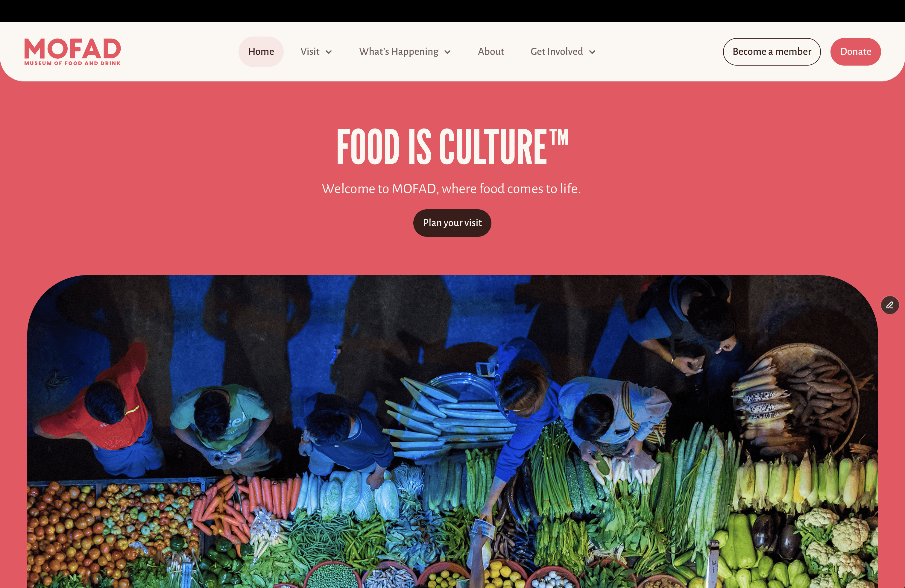The height and width of the screenshot is (588, 905).
Task: Select the Home nav item
Action: click(x=261, y=52)
